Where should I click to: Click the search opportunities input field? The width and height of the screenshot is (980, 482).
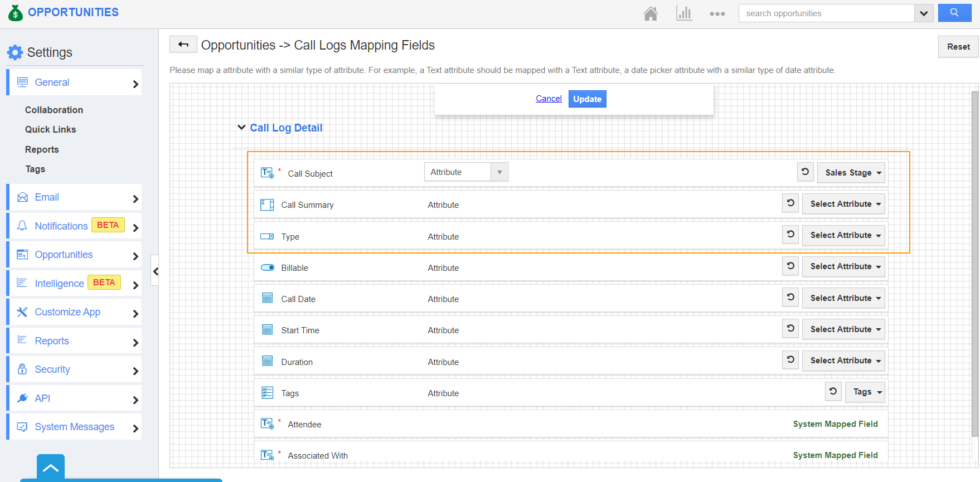click(x=826, y=13)
